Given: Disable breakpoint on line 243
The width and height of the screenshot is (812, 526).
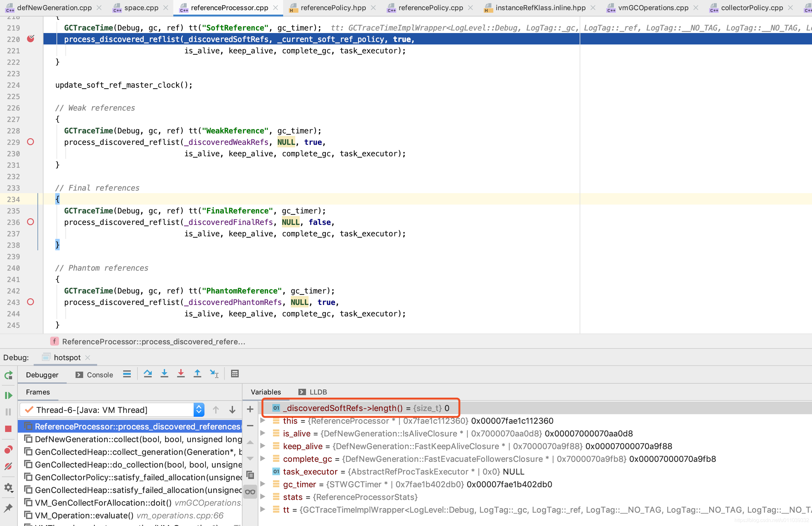Looking at the screenshot, I should click(x=30, y=302).
